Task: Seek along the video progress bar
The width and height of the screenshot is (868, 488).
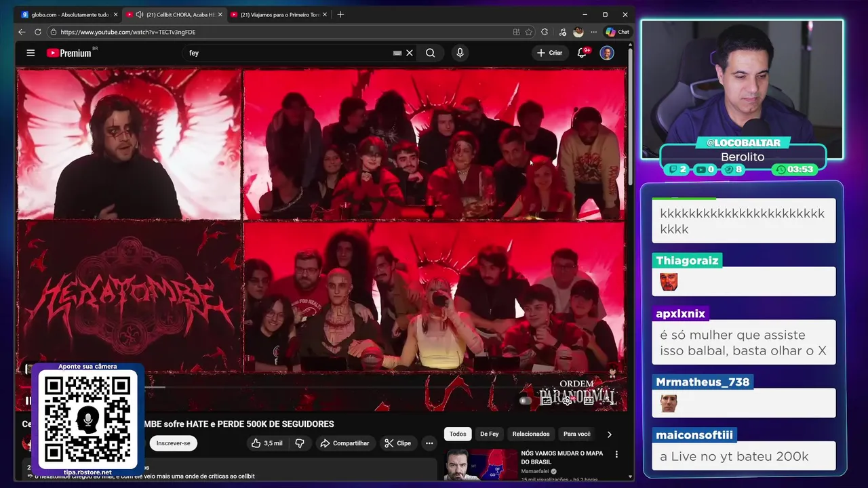Action: [x=322, y=387]
